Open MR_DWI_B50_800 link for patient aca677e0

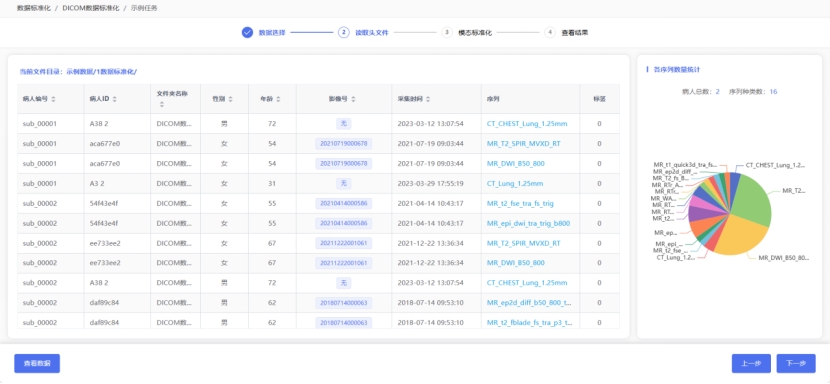click(x=516, y=164)
